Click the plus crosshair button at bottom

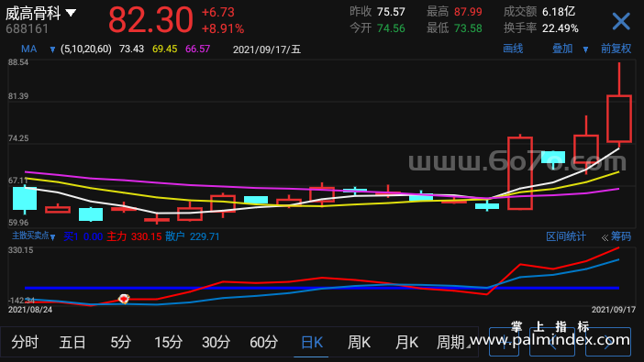click(x=504, y=342)
